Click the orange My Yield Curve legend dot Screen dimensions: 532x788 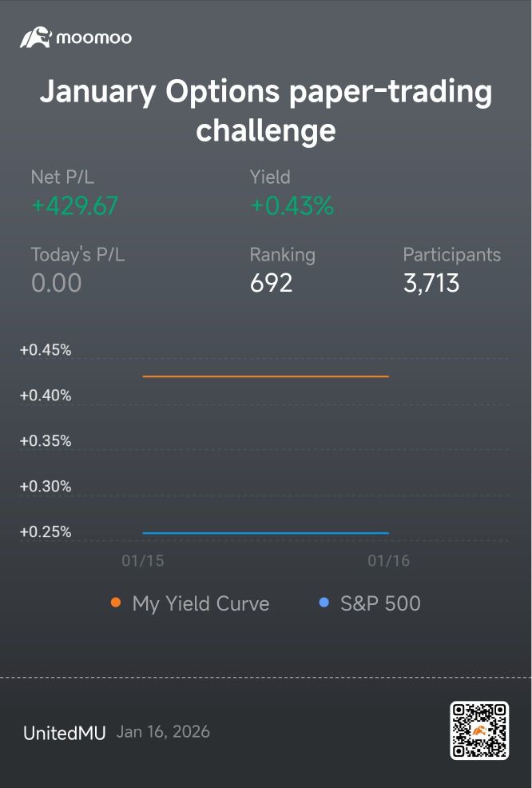116,603
